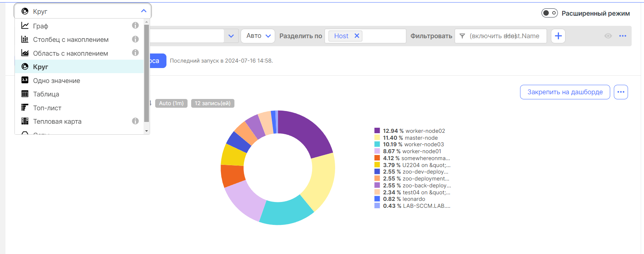644x254 pixels.
Task: Click the filter input field
Action: pyautogui.click(x=505, y=36)
